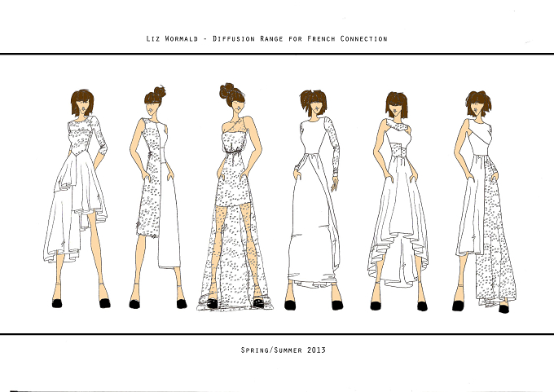Viewport: 554px width, 392px height.
Task: Select the fourth figure in long-sleeved gown
Action: (314, 200)
